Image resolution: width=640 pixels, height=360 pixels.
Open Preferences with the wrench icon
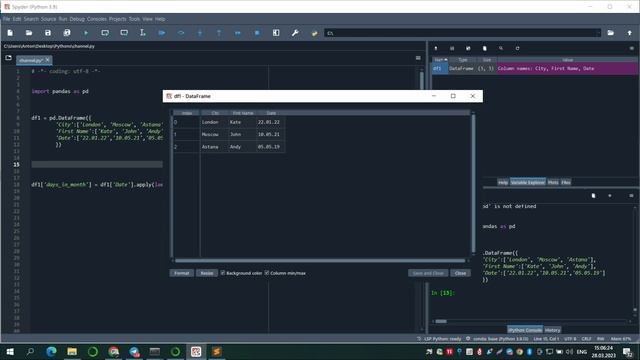295,33
